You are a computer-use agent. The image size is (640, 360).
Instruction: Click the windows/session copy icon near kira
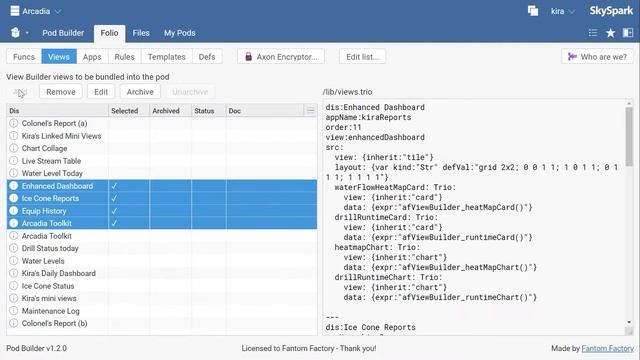(x=533, y=11)
